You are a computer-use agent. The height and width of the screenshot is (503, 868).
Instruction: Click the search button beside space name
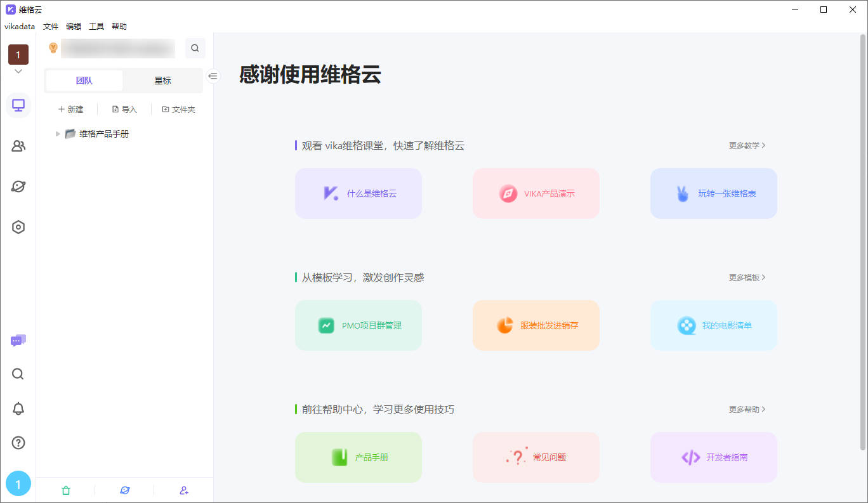pyautogui.click(x=195, y=48)
